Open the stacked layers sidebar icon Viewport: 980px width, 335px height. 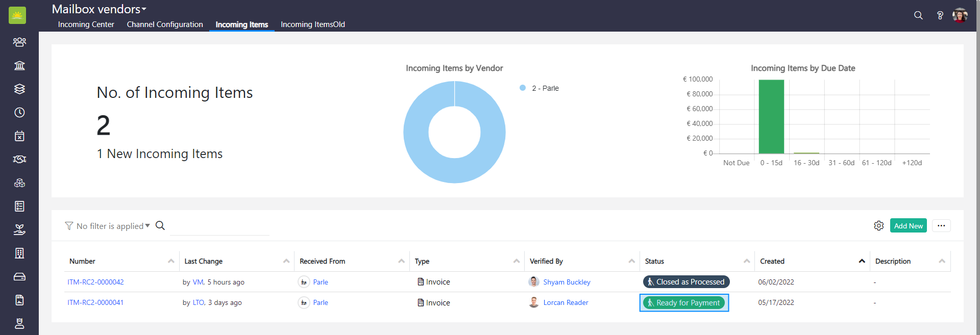pos(19,89)
